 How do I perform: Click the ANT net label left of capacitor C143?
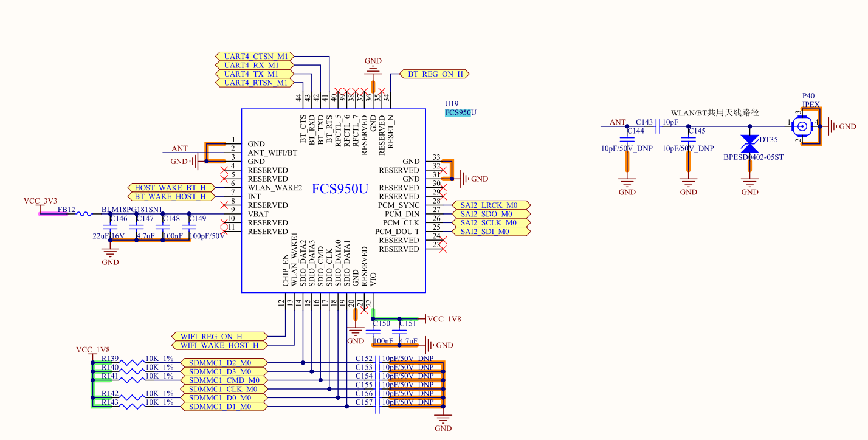coord(618,122)
